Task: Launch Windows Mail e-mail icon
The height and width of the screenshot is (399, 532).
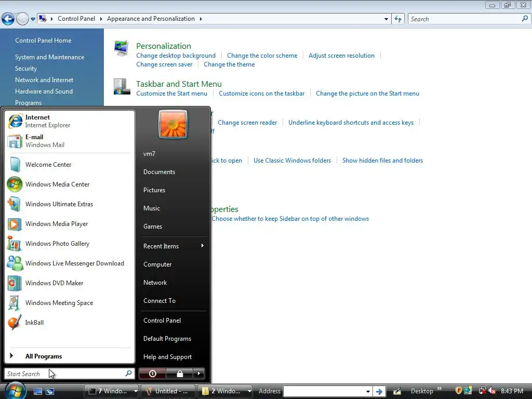Action: click(x=15, y=141)
